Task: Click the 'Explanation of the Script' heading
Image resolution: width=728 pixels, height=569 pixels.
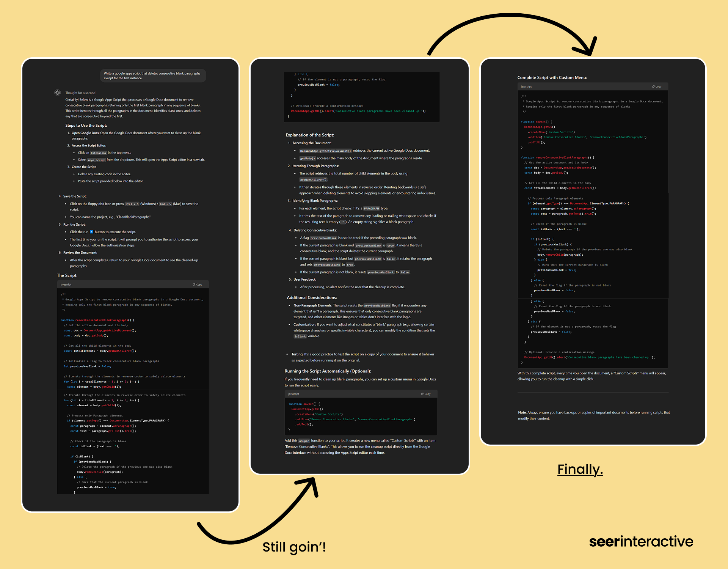Action: coord(310,135)
